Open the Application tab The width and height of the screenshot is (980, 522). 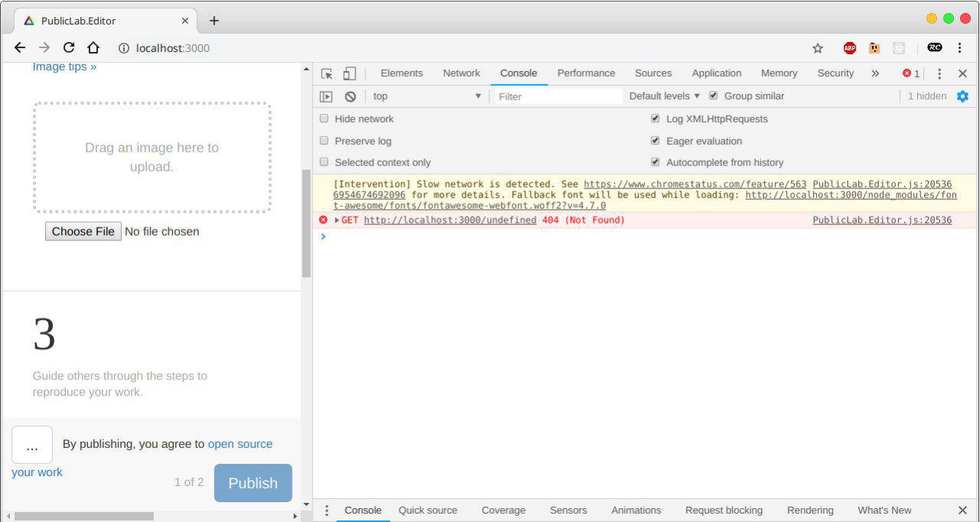717,73
